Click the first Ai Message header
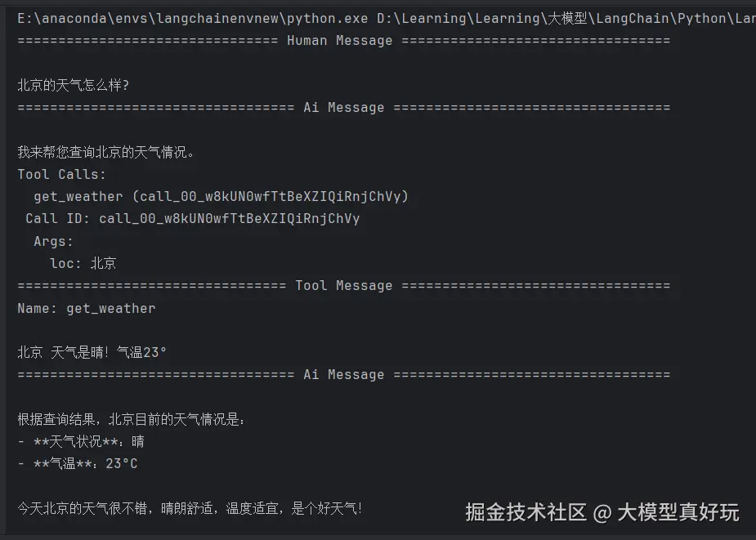The image size is (756, 540). click(343, 108)
